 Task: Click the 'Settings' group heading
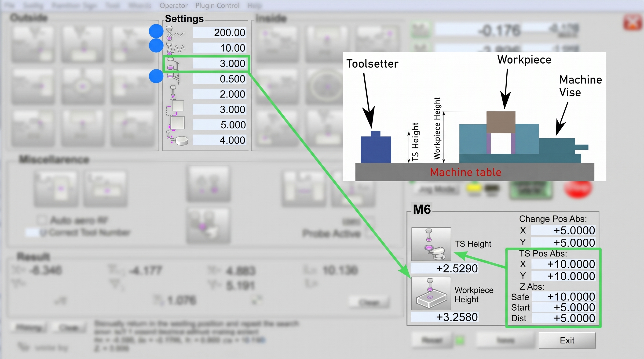(x=184, y=19)
